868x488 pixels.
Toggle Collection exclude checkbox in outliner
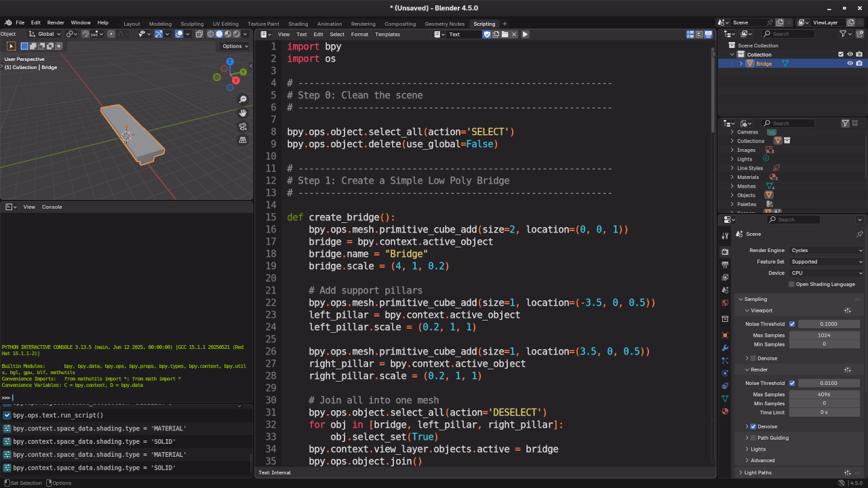pos(841,54)
